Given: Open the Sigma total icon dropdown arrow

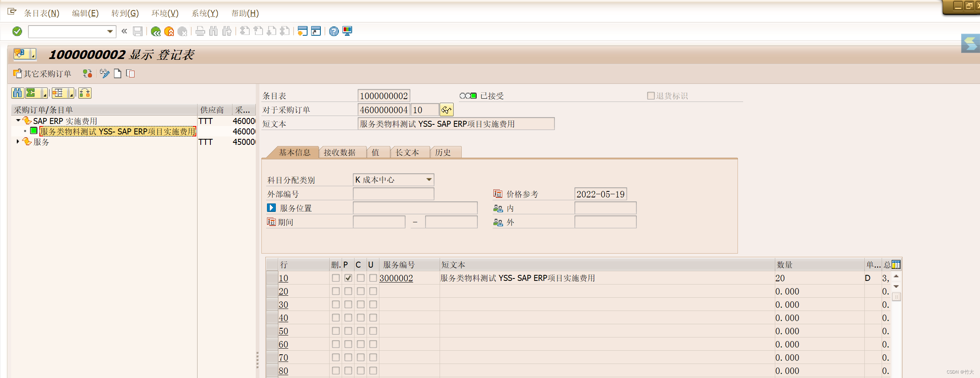Looking at the screenshot, I should 44,93.
